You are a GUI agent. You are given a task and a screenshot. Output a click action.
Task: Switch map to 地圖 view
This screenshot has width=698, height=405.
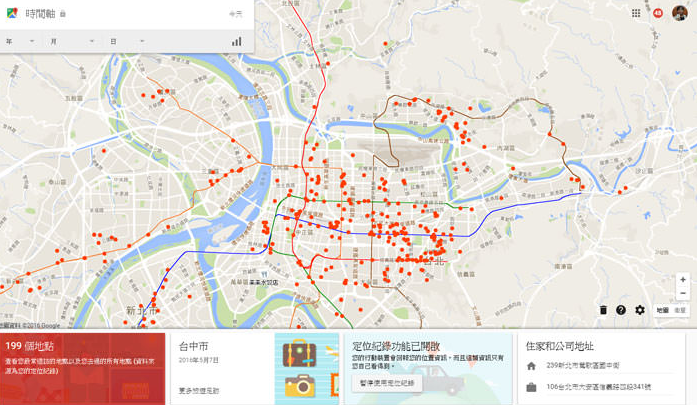662,311
